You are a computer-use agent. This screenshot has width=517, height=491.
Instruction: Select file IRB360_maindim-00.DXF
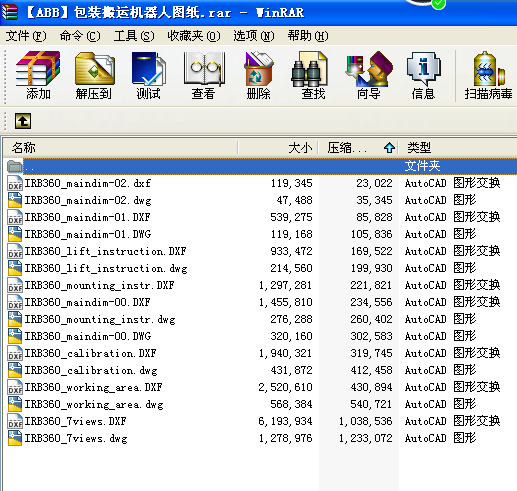click(88, 302)
